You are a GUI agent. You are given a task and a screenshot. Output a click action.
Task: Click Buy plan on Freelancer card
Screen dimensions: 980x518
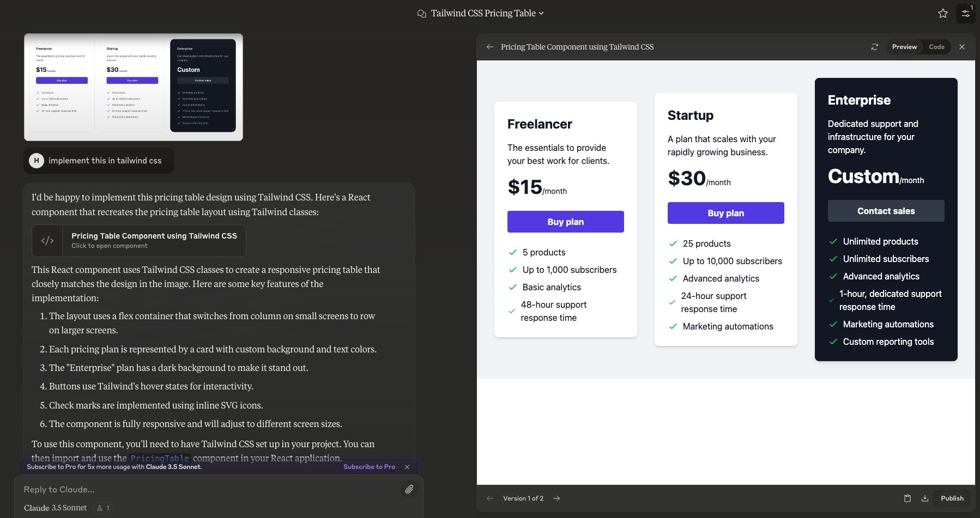click(x=565, y=222)
